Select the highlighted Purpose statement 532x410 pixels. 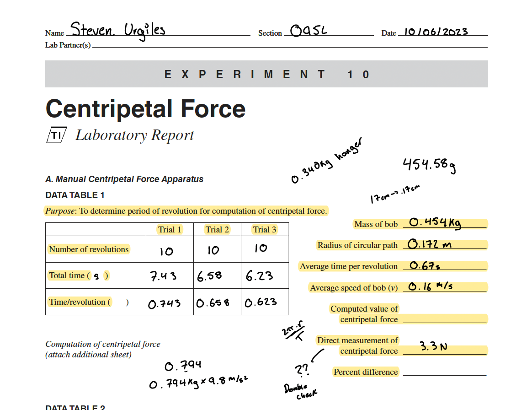(x=186, y=211)
